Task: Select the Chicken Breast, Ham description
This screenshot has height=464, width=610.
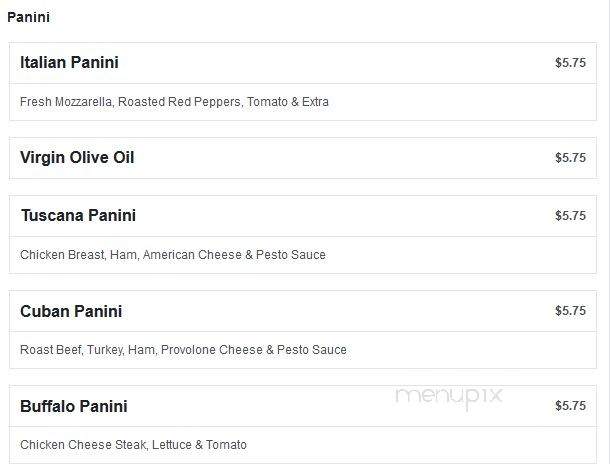Action: click(x=173, y=255)
